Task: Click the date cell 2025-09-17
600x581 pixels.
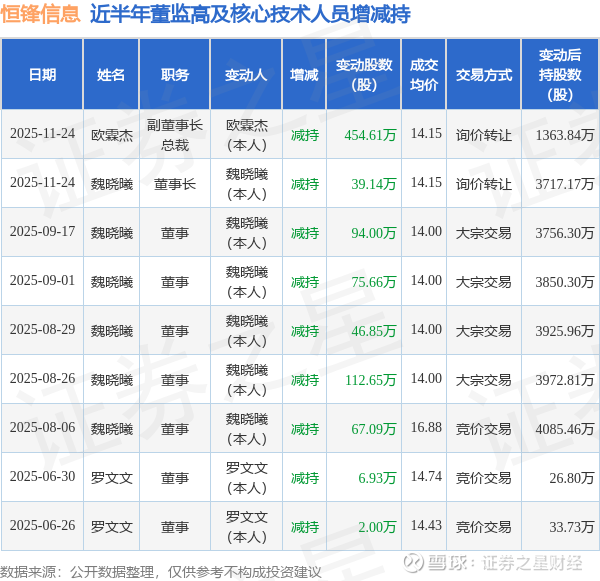Action: (x=42, y=232)
